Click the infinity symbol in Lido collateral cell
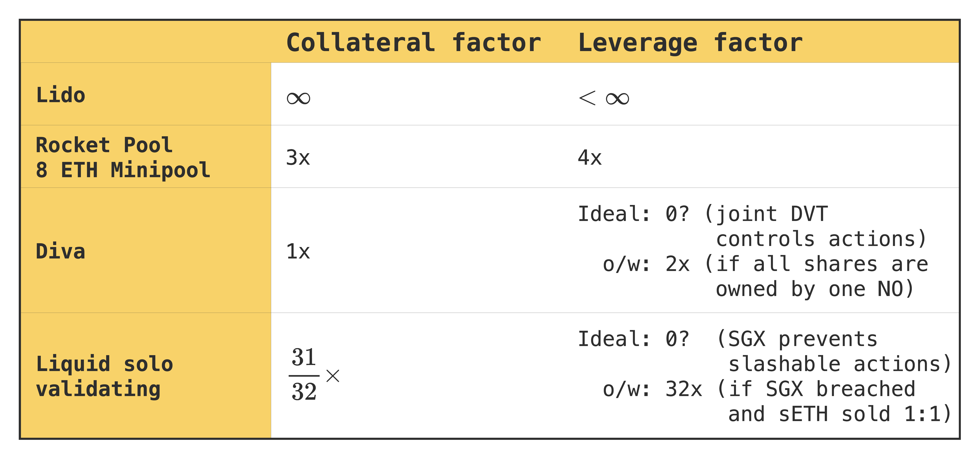The image size is (980, 459). pyautogui.click(x=299, y=99)
